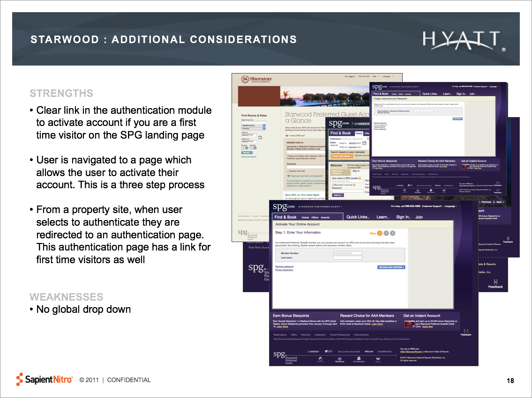Click the SapientNitro logo in the footer
The width and height of the screenshot is (532, 398).
point(45,379)
